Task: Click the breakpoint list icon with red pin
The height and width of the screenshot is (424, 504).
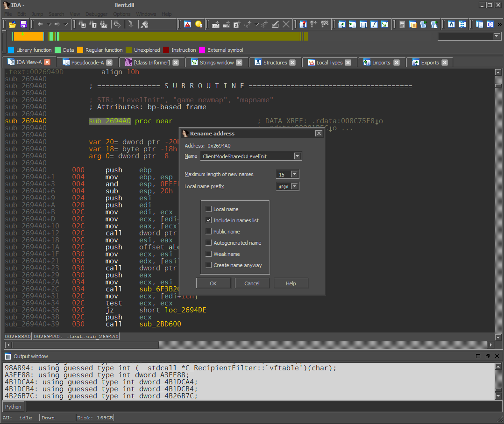Action: coord(303,24)
